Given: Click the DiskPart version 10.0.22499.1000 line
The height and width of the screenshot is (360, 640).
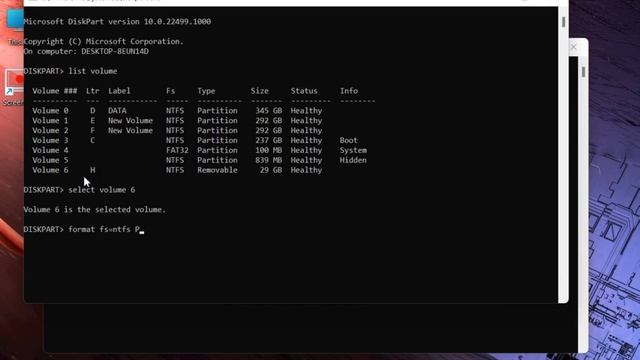Looking at the screenshot, I should coord(117,22).
